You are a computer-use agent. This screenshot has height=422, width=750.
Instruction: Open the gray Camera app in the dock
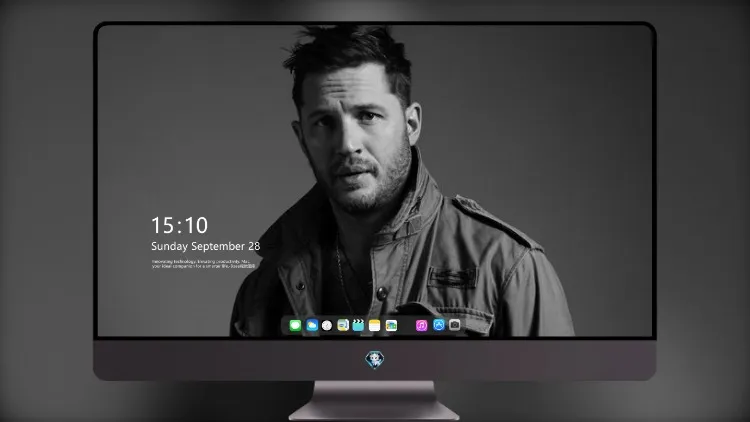(x=455, y=325)
